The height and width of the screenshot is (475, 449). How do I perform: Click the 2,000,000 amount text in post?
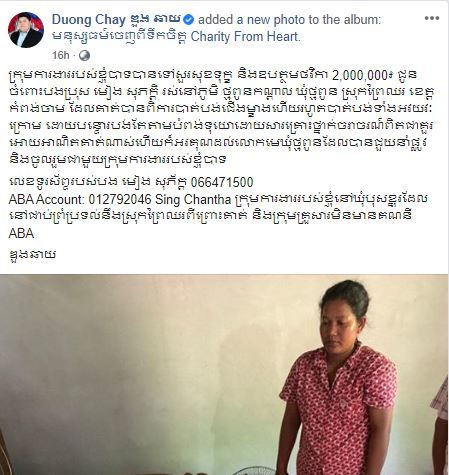pyautogui.click(x=360, y=76)
